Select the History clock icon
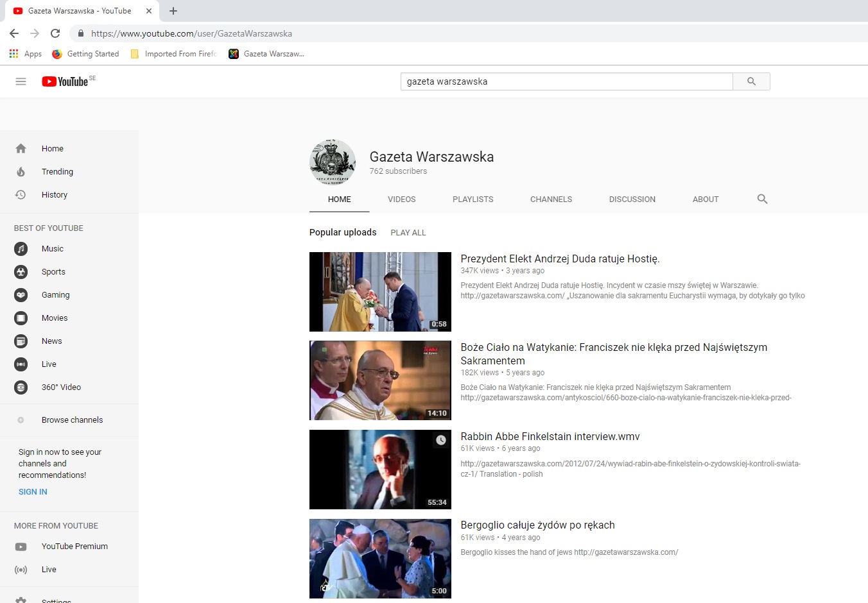This screenshot has width=868, height=603. (x=21, y=195)
